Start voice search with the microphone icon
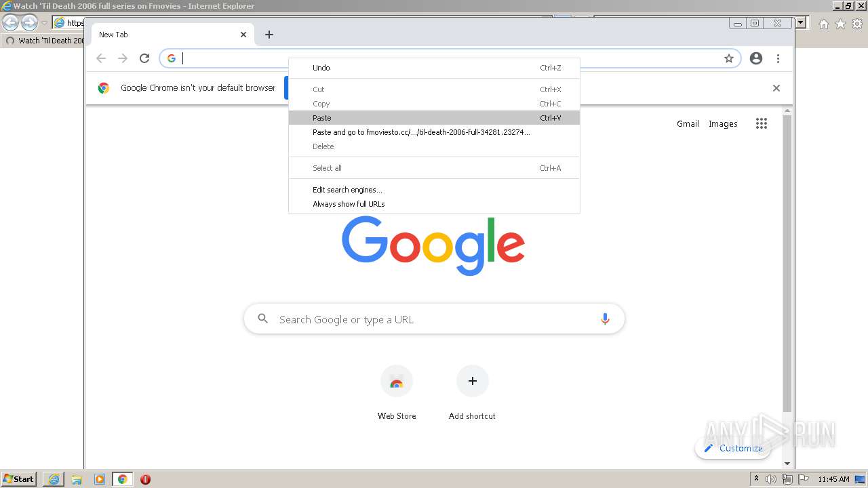The height and width of the screenshot is (488, 868). pos(605,319)
